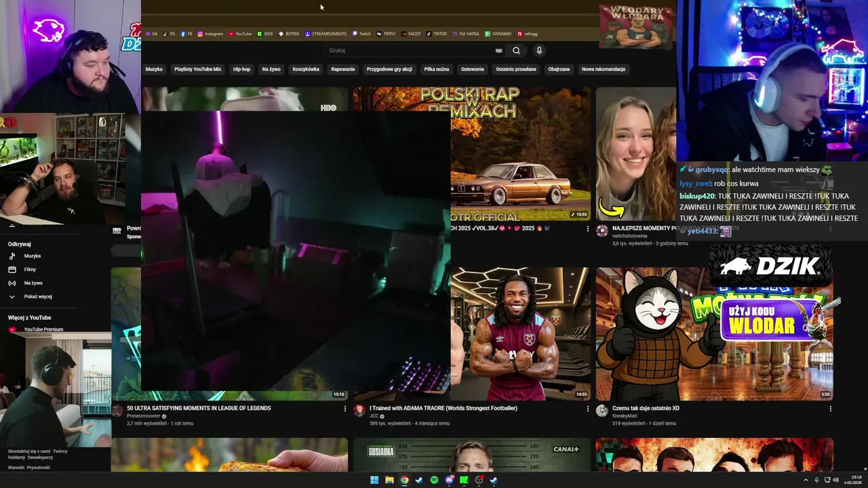Open volume control in the system tray
This screenshot has width=868, height=488.
835,480
